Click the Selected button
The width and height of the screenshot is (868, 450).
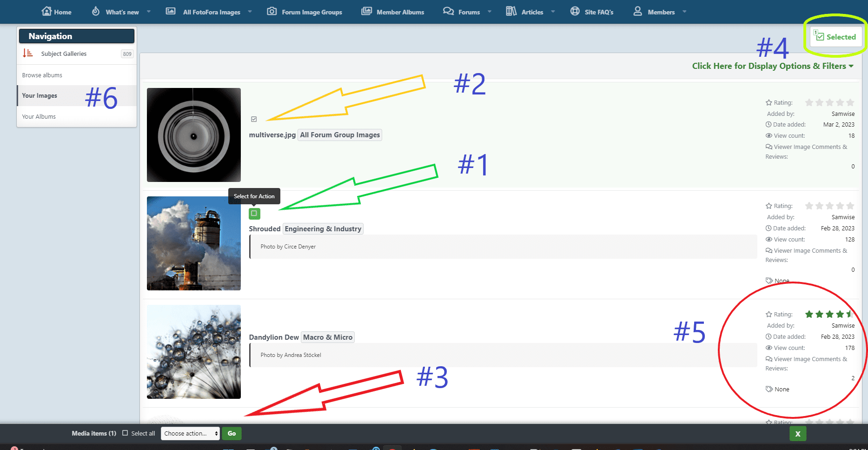(x=835, y=37)
